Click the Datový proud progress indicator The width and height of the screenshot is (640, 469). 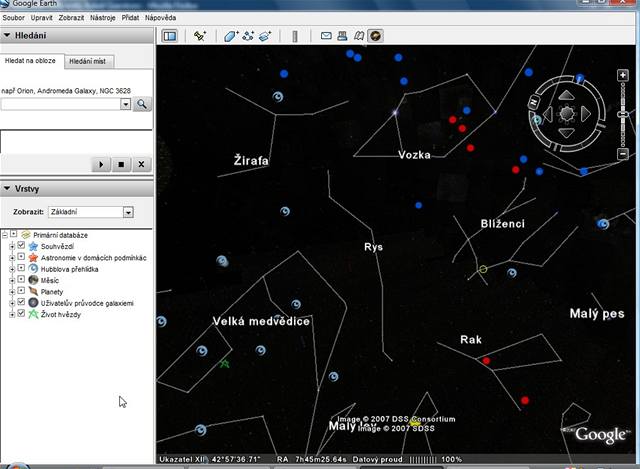coord(422,460)
